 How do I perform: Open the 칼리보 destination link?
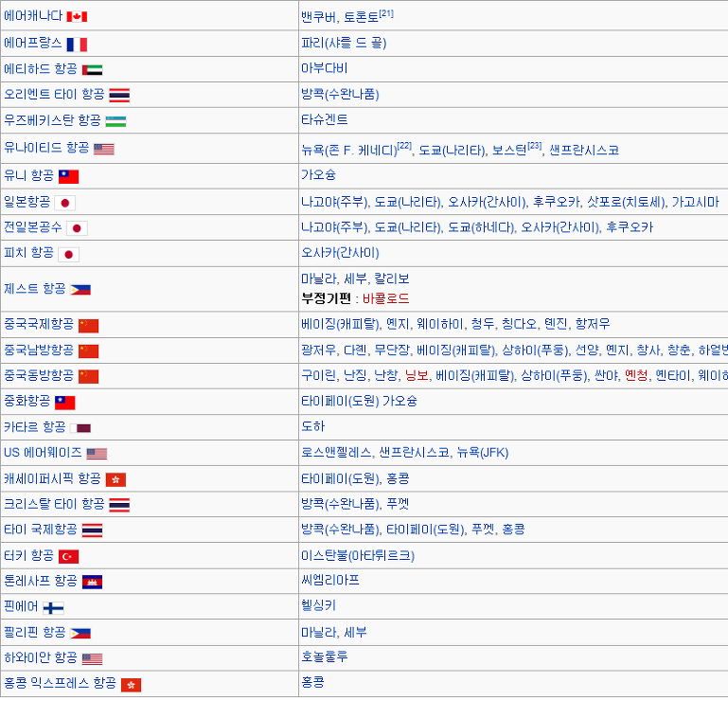[x=392, y=279]
